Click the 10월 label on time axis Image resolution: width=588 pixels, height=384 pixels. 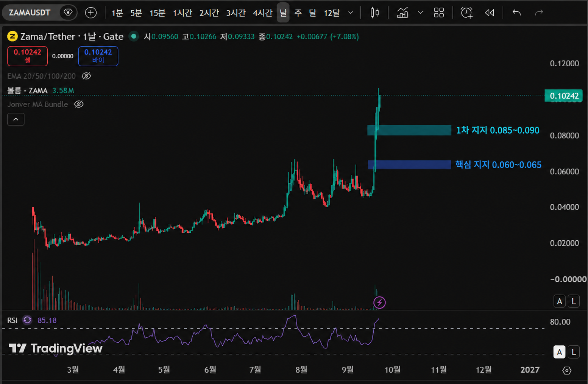pyautogui.click(x=393, y=370)
